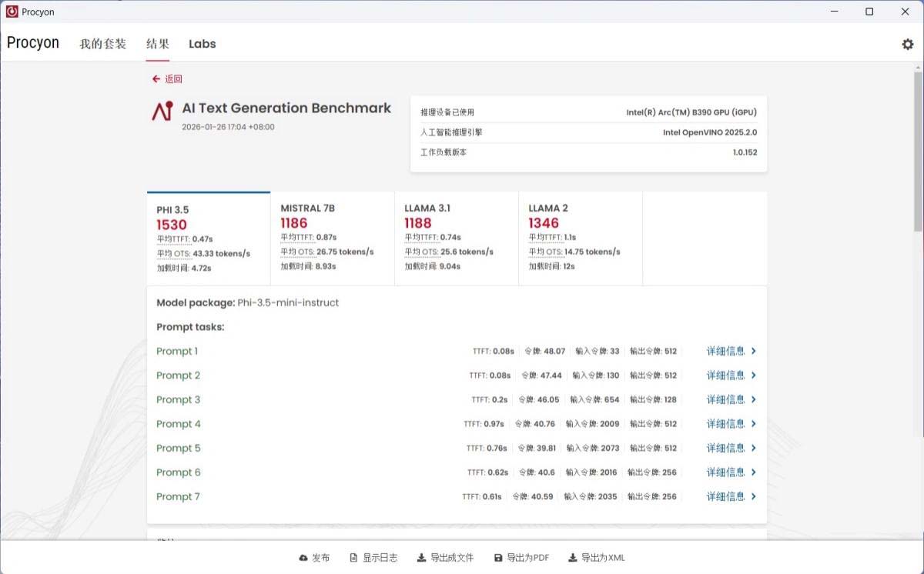
Task: Click the LLAMA 2 score 1346
Action: coord(544,223)
